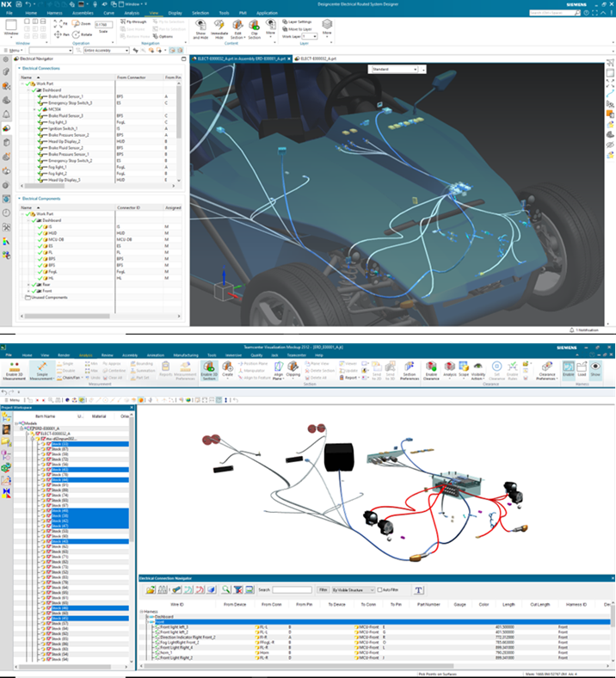This screenshot has height=678, width=616.
Task: Click Simple Measurement tool in Teamcenter
Action: 42,371
